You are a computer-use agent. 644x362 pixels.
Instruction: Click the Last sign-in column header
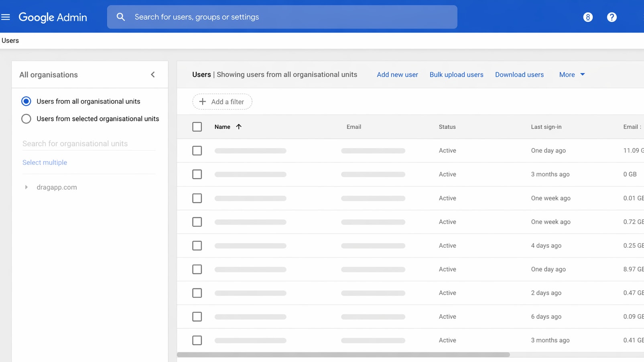(x=546, y=127)
